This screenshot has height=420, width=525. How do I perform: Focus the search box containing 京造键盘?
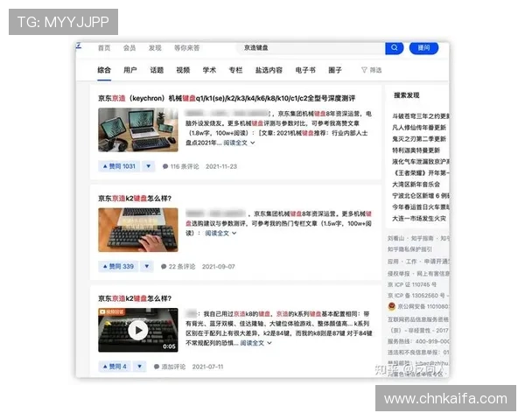click(311, 48)
